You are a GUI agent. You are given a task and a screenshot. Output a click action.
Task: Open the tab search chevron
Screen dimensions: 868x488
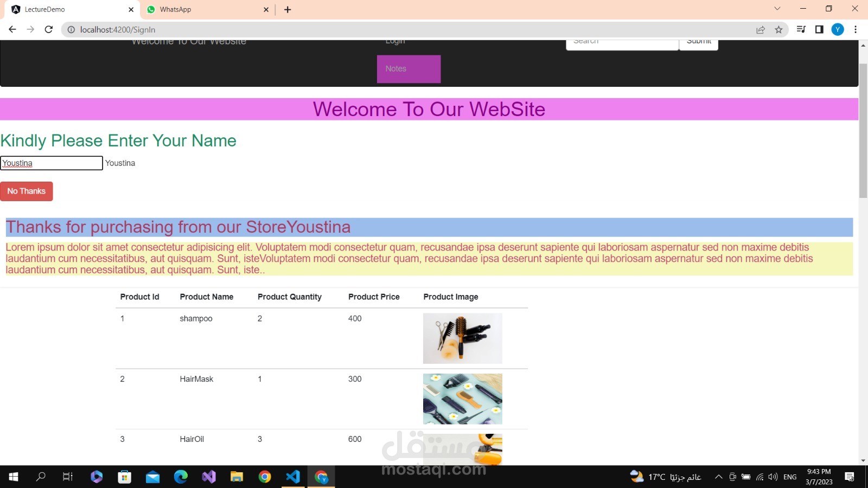coord(777,9)
